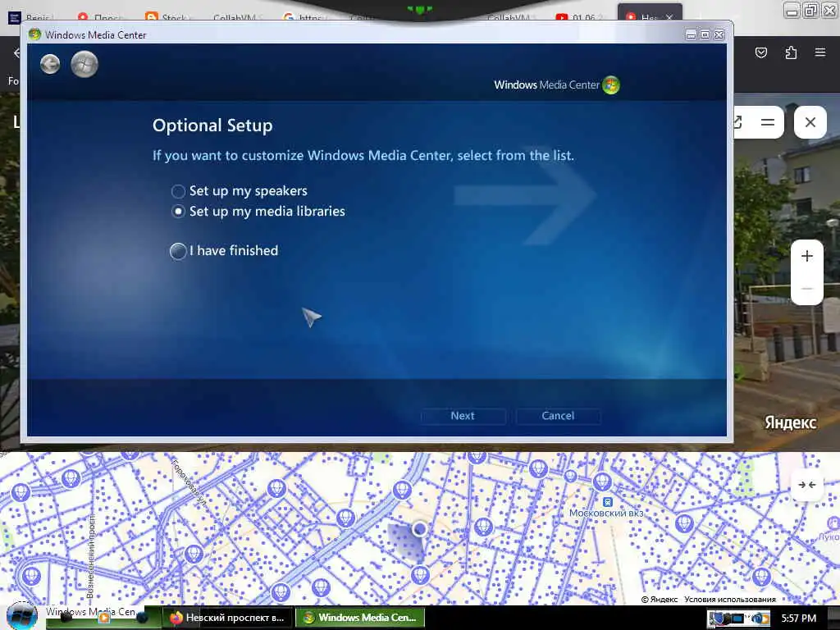This screenshot has height=630, width=840.
Task: Click the Московский вкз station label on map
Action: point(606,514)
